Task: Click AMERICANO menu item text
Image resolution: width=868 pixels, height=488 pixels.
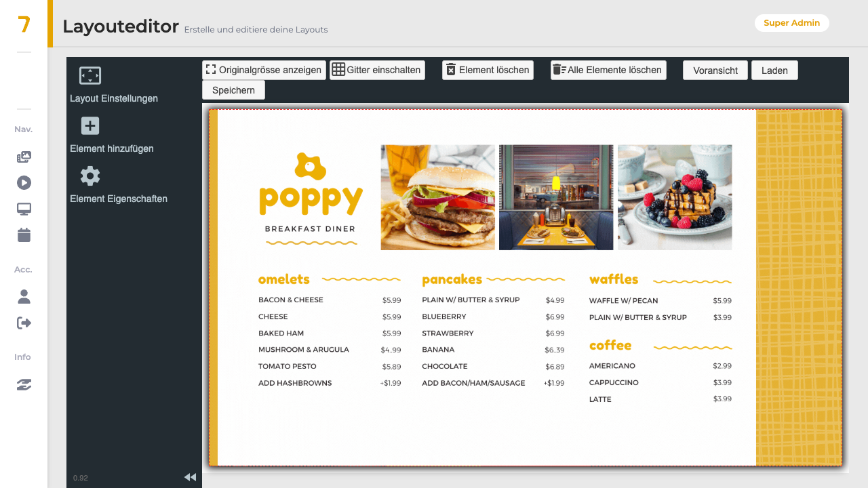Action: click(612, 366)
